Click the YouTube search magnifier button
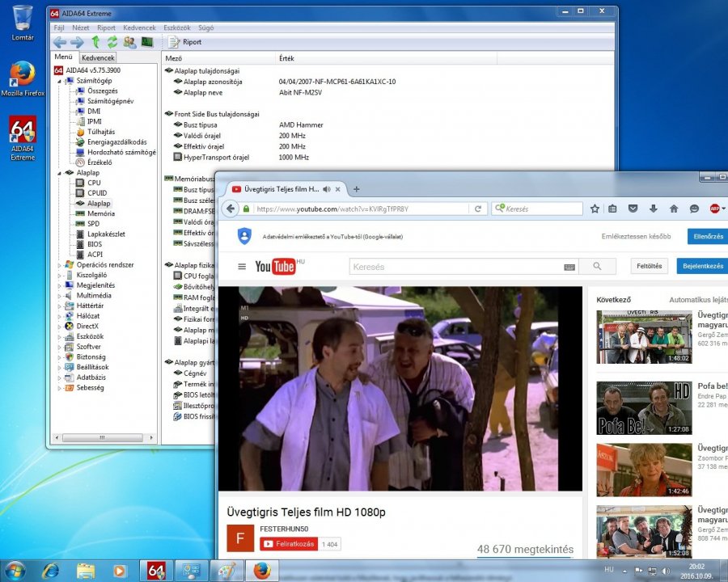 coord(597,267)
